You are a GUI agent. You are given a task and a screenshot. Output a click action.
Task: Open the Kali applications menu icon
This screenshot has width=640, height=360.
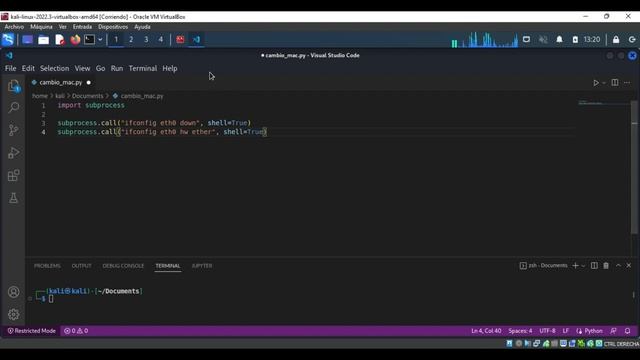8,40
